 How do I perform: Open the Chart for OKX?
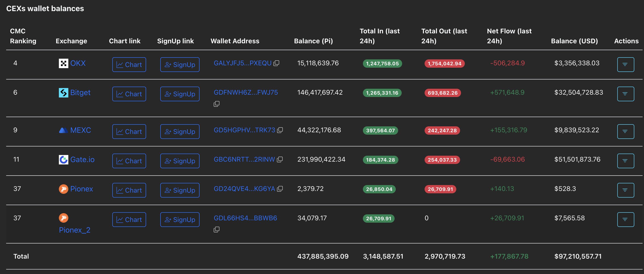coord(129,64)
